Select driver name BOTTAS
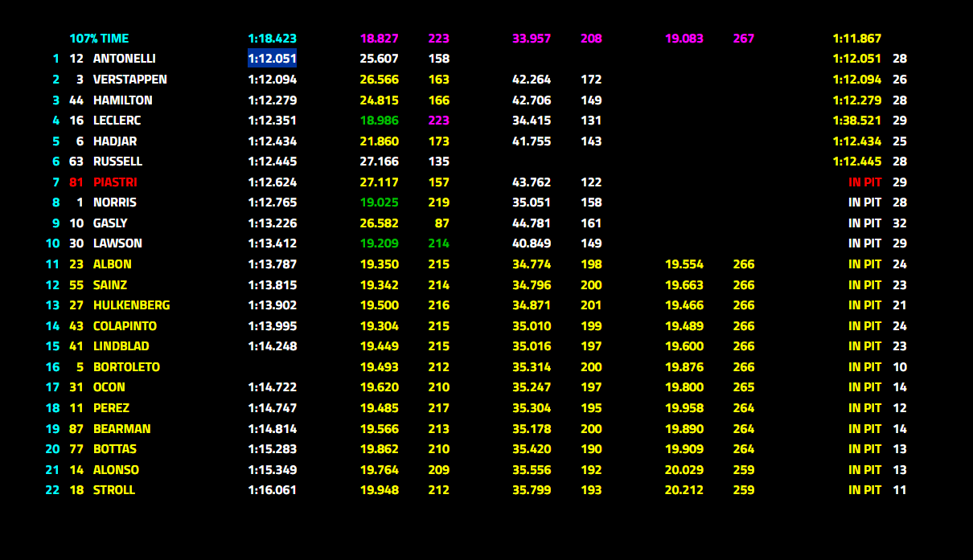This screenshot has height=560, width=973. click(115, 449)
